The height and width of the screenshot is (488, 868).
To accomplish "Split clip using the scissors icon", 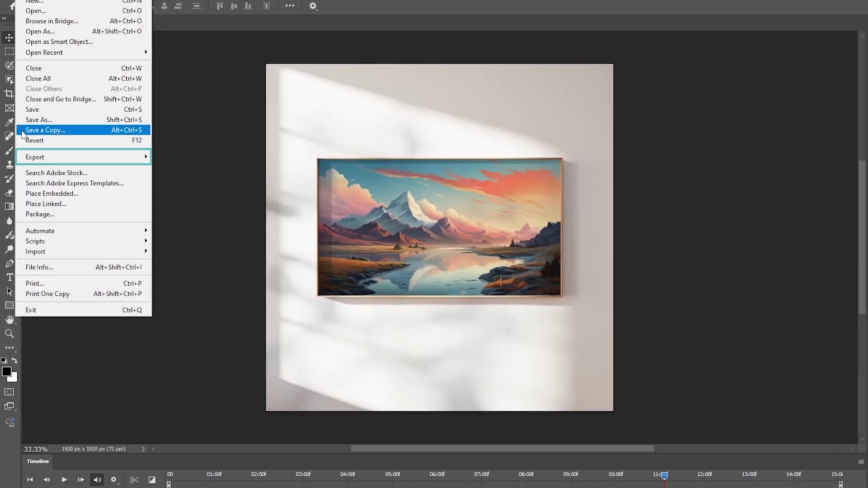I will [x=134, y=480].
